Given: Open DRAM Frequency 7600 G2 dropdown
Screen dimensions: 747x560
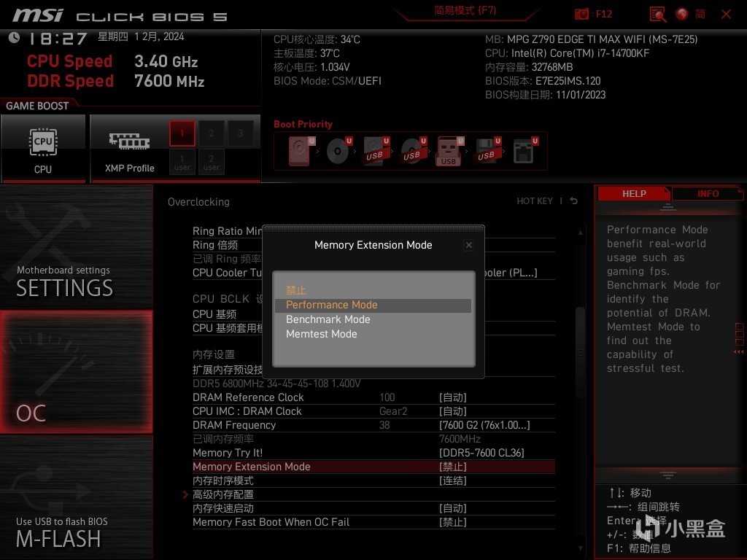Looking at the screenshot, I should pos(484,425).
